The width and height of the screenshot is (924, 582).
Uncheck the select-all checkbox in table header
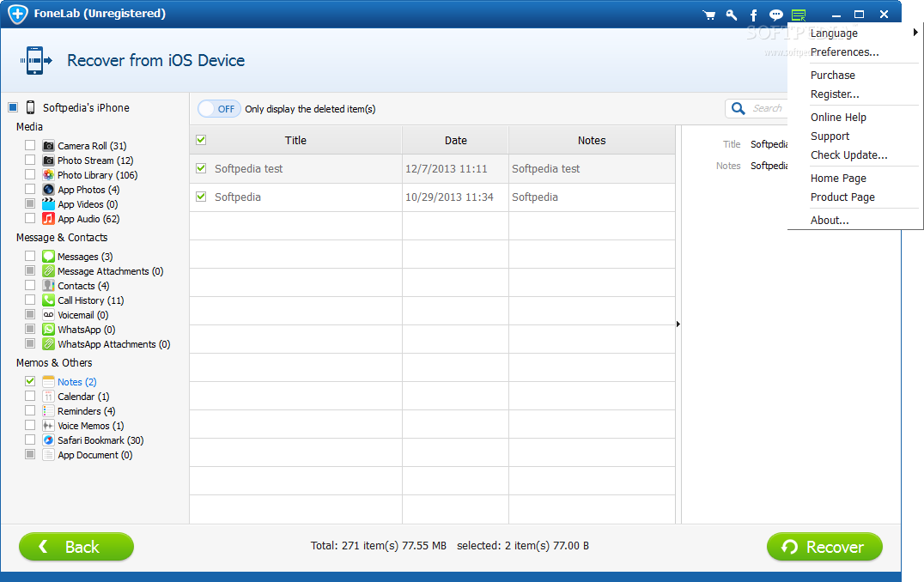click(x=201, y=140)
